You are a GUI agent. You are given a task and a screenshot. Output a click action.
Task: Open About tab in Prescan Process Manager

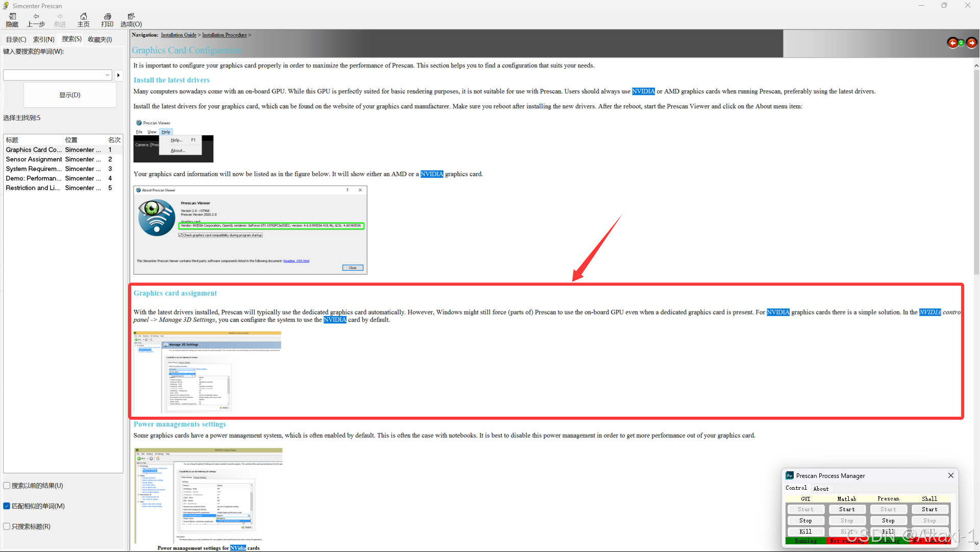[821, 489]
